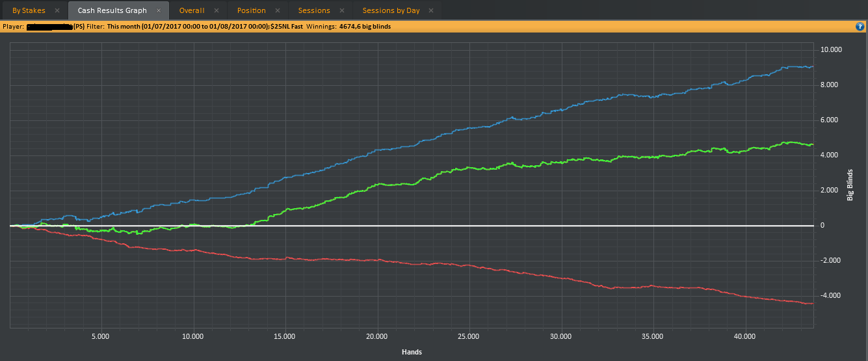The width and height of the screenshot is (868, 361).
Task: Close the Overall tab
Action: [217, 10]
